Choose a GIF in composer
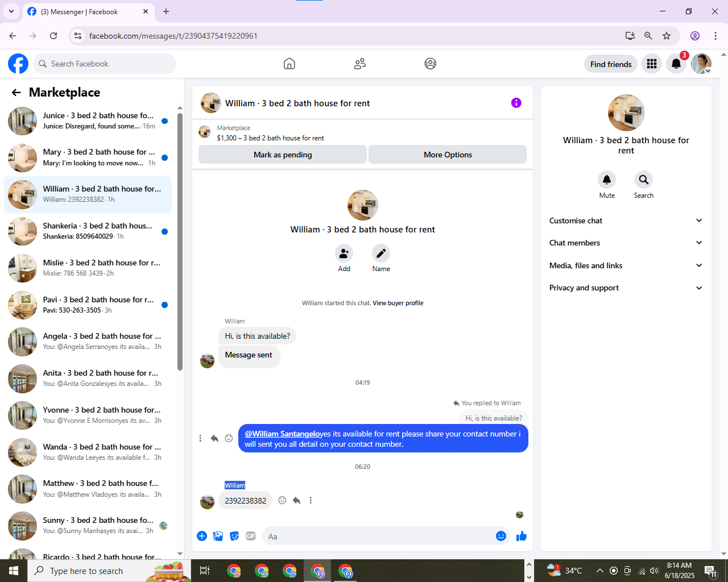Image resolution: width=728 pixels, height=582 pixels. click(251, 536)
